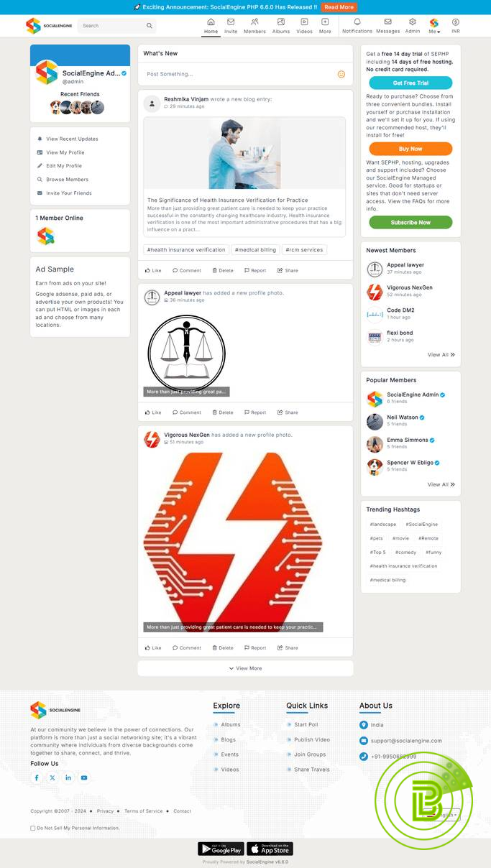Open the Facebook icon under Follow Us
This screenshot has height=868, width=491.
[x=37, y=777]
